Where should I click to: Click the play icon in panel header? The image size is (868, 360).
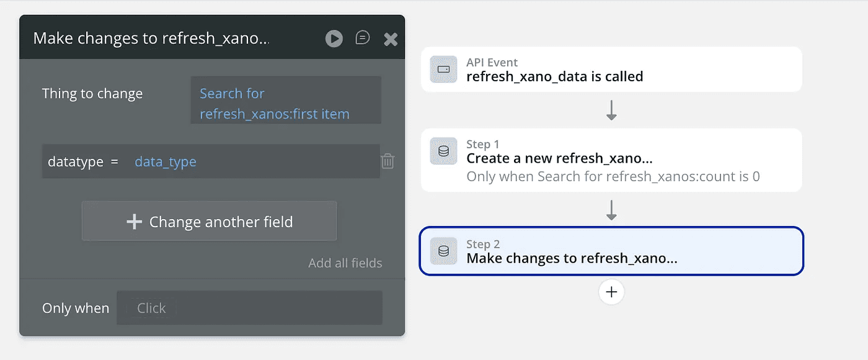[334, 38]
